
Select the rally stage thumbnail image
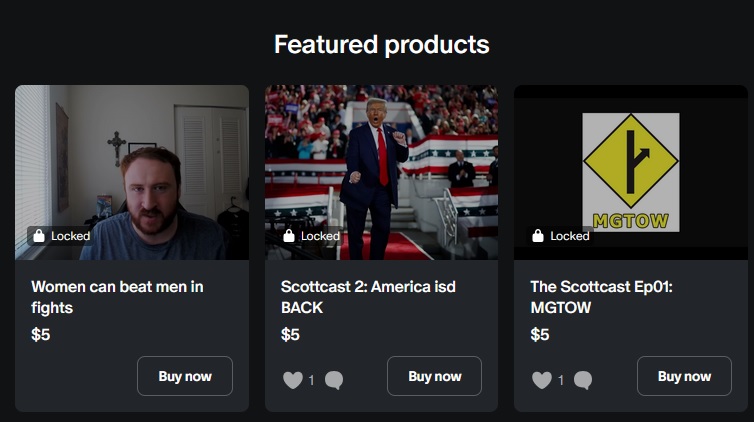coord(381,160)
